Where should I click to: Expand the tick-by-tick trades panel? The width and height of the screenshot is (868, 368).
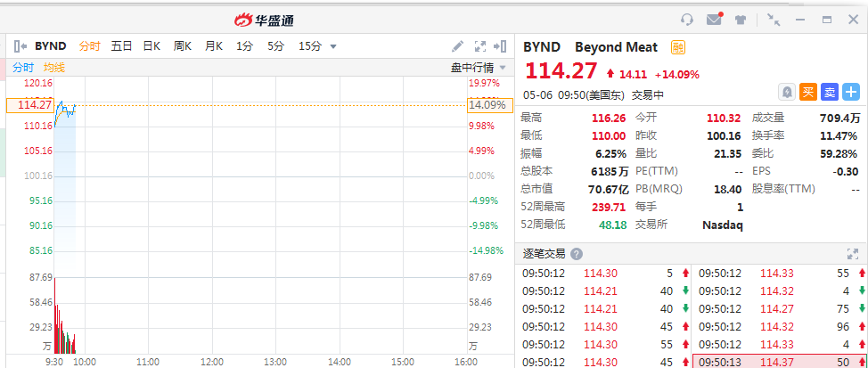coord(853,254)
